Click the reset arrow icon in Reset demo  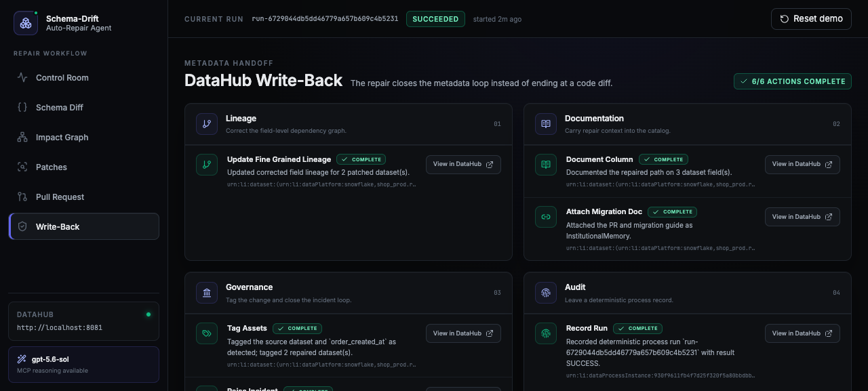(x=785, y=19)
